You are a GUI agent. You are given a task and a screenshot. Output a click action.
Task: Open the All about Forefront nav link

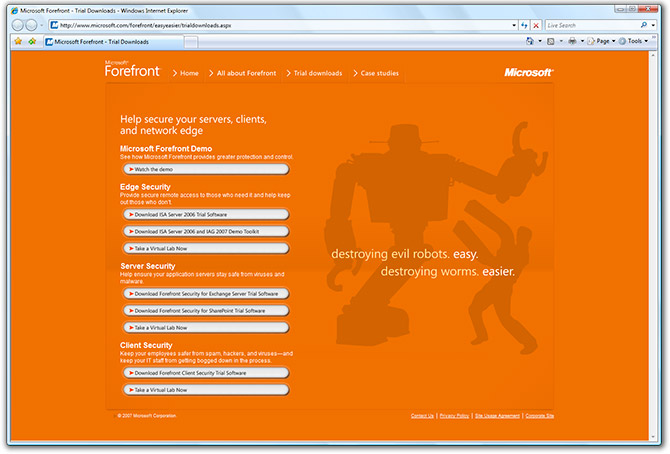247,73
